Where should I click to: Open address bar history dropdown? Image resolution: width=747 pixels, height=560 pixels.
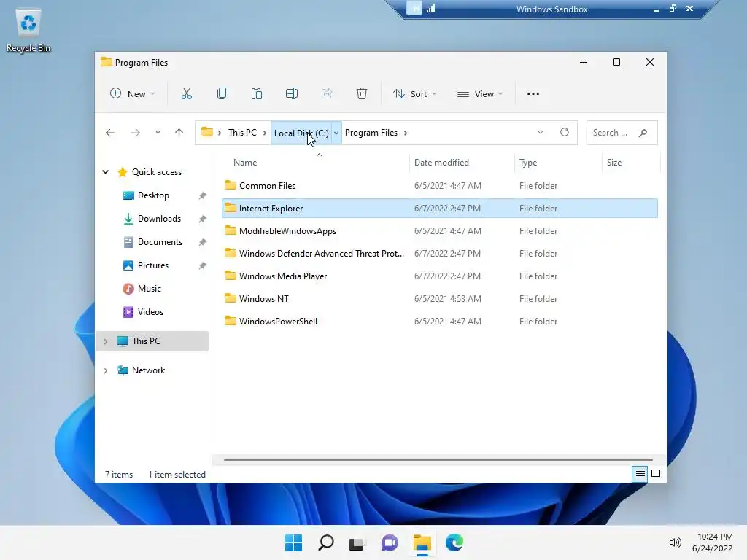541,133
